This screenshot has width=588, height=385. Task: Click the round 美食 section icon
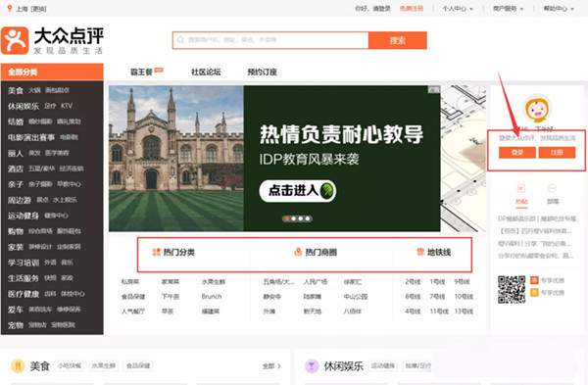click(18, 365)
